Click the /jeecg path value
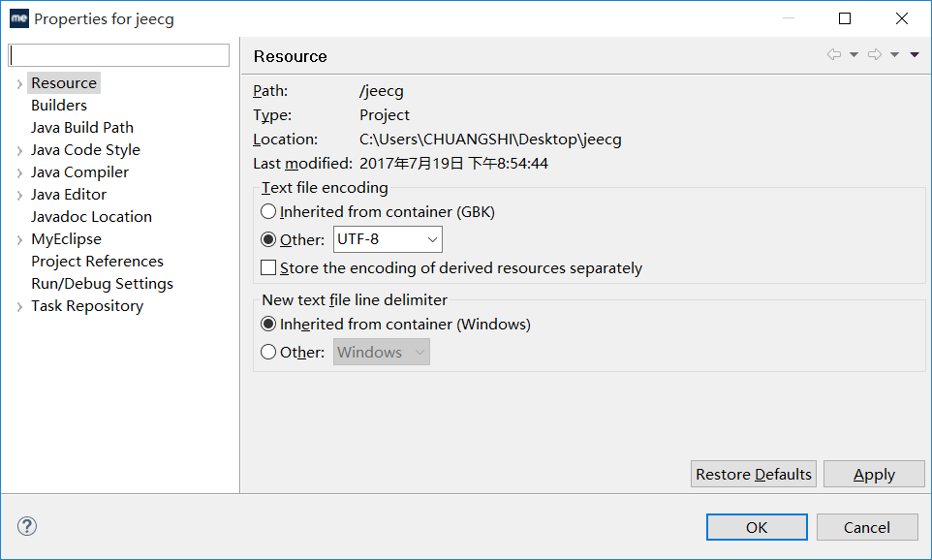 click(381, 91)
